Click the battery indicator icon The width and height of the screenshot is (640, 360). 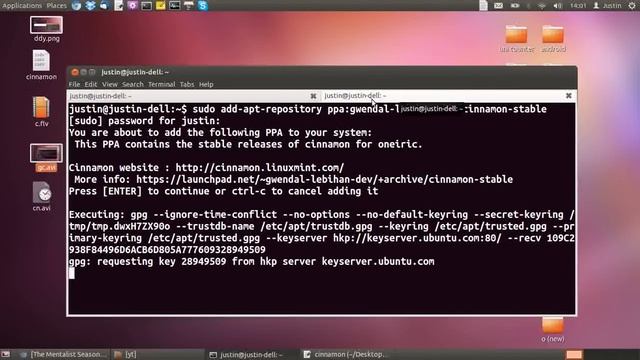click(x=515, y=6)
